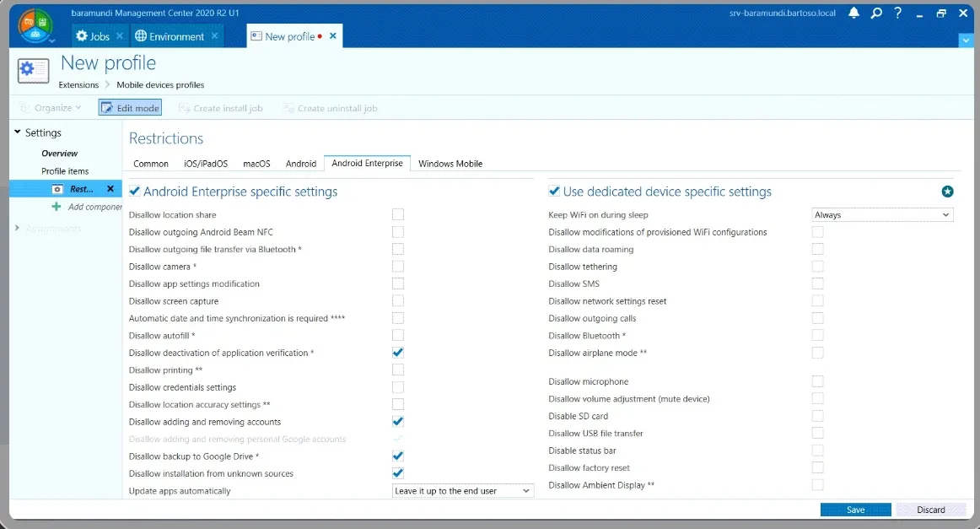Screen dimensions: 980x529
Task: Close the Jobs tab
Action: coord(120,35)
